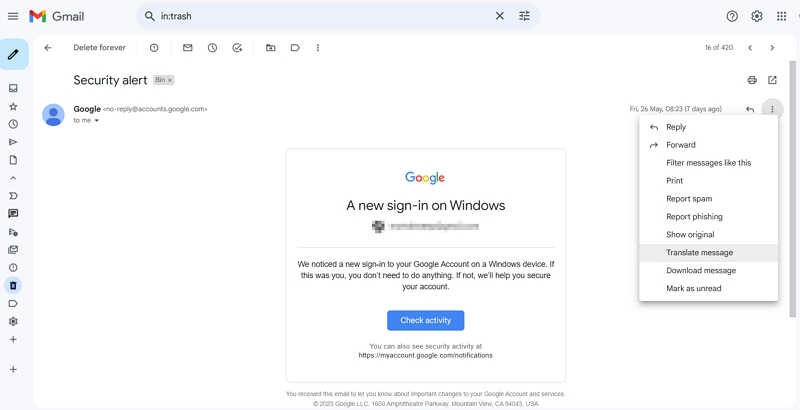800x410 pixels.
Task: Select Mark as unread in dropdown menu
Action: pos(709,288)
